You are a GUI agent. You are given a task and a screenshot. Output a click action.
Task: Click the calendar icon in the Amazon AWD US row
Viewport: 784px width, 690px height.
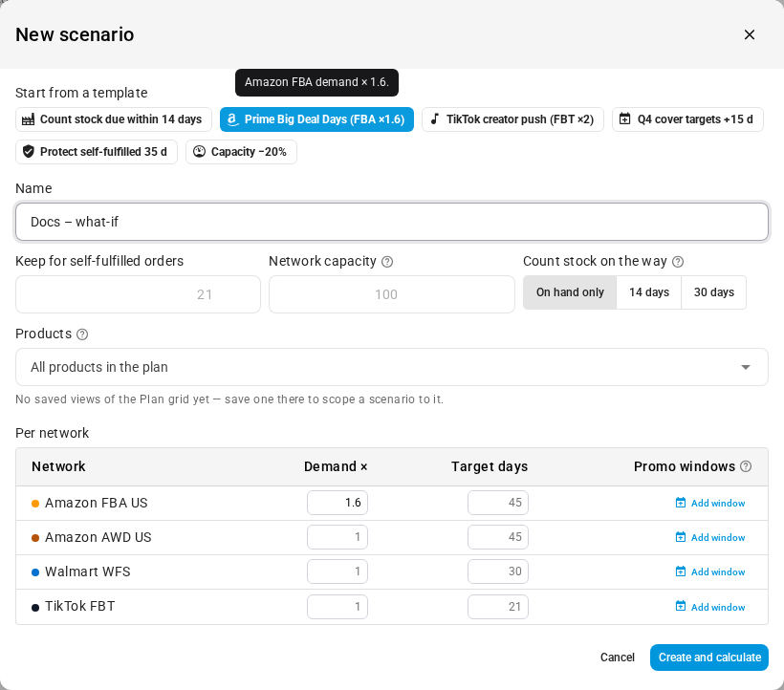coord(681,537)
